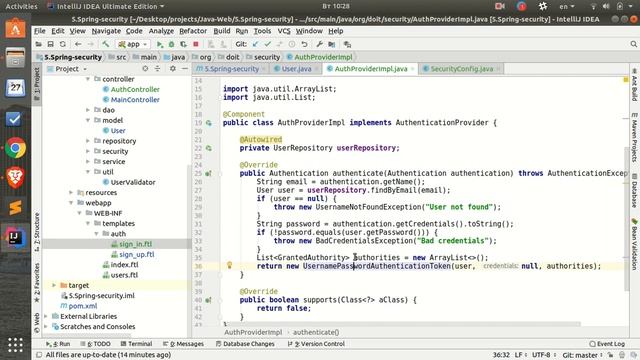Open the Structure side panel
This screenshot has width=640, height=360.
[x=37, y=232]
